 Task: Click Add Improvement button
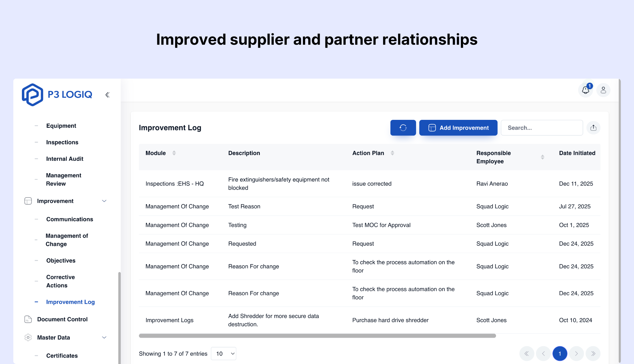[x=458, y=128]
